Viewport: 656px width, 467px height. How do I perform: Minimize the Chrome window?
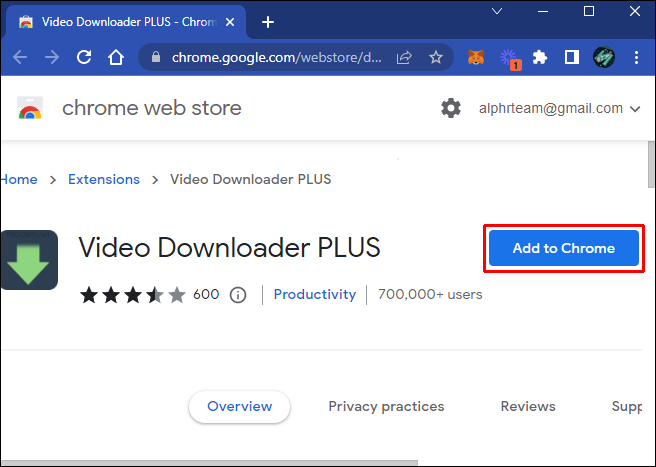543,11
